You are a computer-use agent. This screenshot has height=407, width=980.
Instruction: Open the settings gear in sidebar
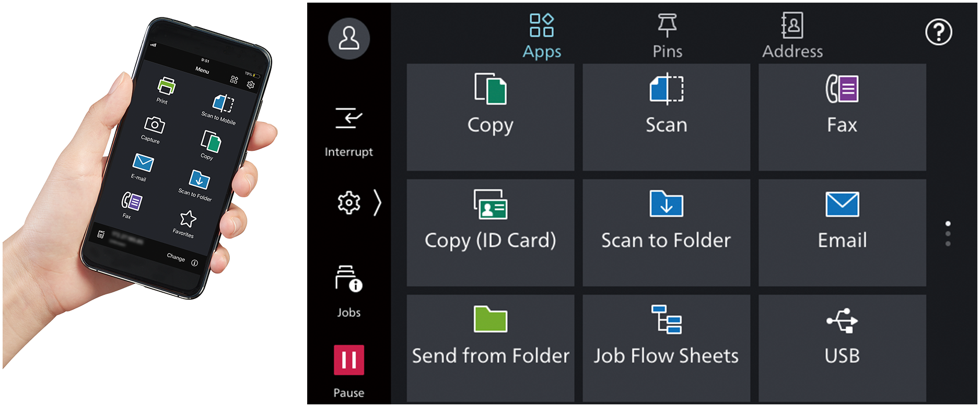tap(348, 202)
